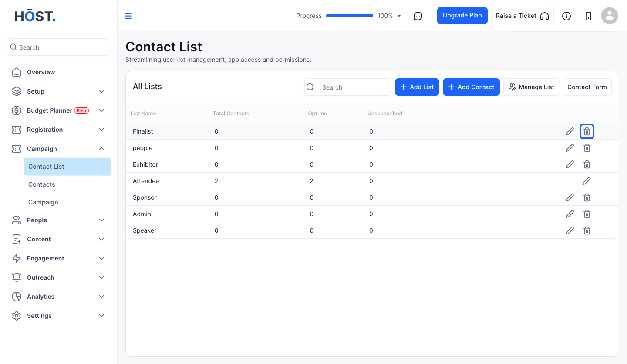Select the Sponsor list name
The height and width of the screenshot is (364, 627).
pyautogui.click(x=145, y=197)
